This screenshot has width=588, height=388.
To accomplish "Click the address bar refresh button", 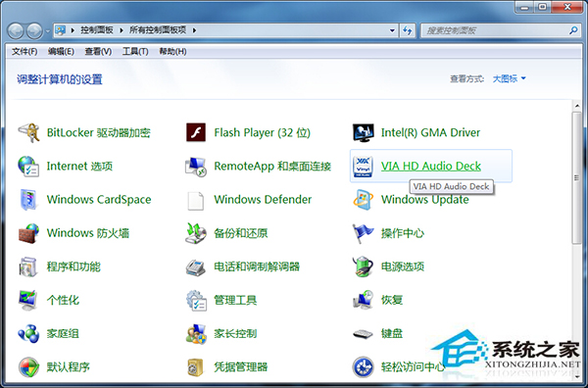I will [408, 30].
